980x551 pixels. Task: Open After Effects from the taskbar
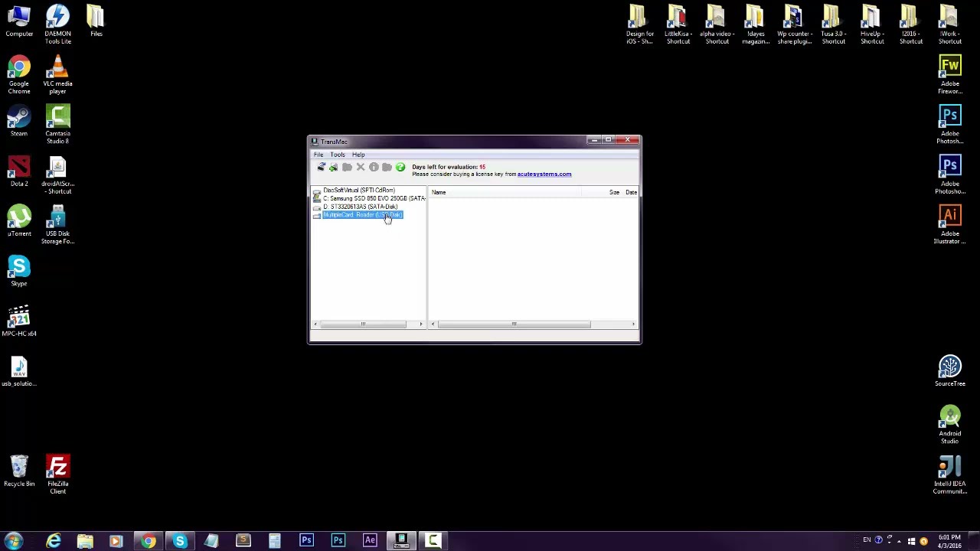click(370, 541)
